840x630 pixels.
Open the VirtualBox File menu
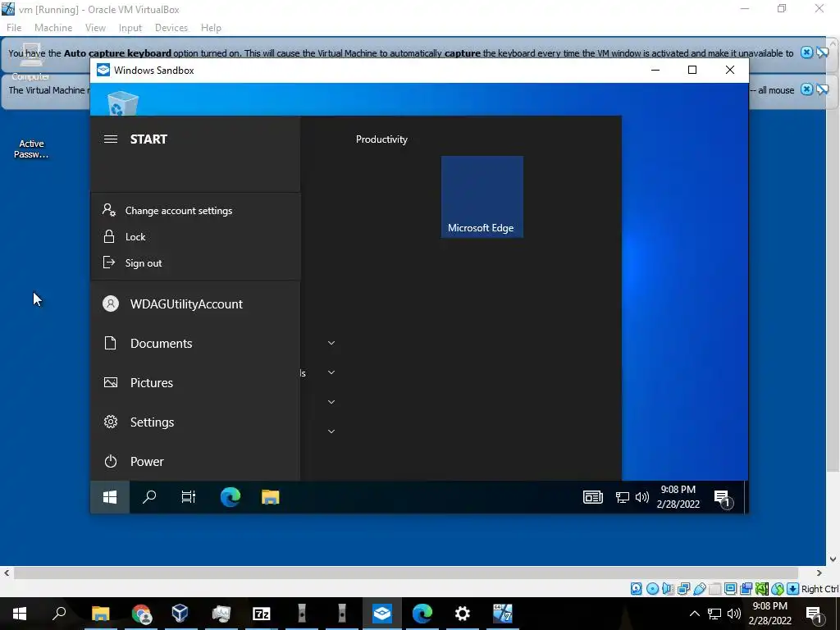coord(14,28)
